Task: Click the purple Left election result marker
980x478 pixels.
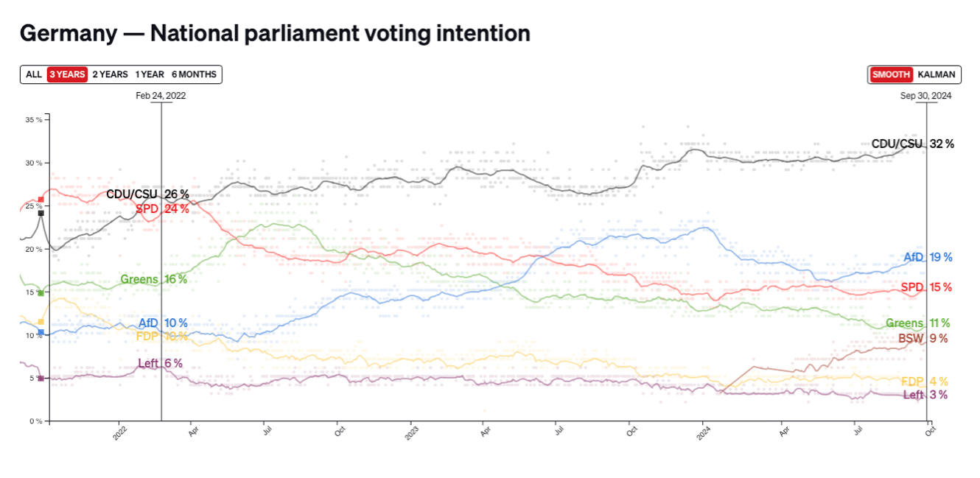Action: pyautogui.click(x=41, y=378)
